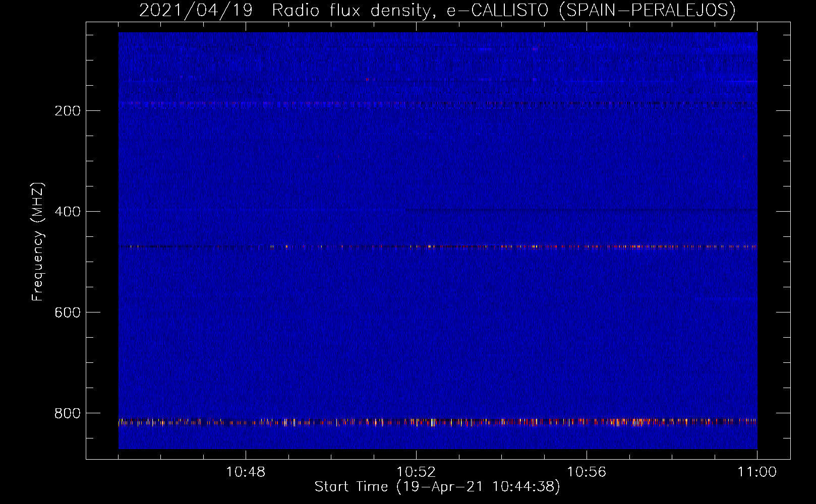Click the SPAIN-PERALEJOS station name in title
The height and width of the screenshot is (504, 816).
coord(647,10)
